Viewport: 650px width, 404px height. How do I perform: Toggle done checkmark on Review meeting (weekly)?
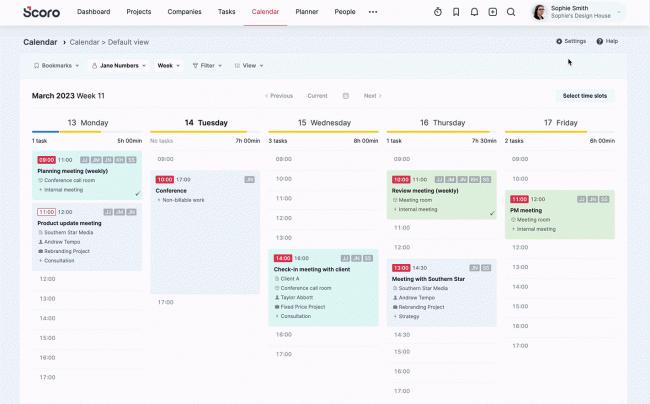491,213
